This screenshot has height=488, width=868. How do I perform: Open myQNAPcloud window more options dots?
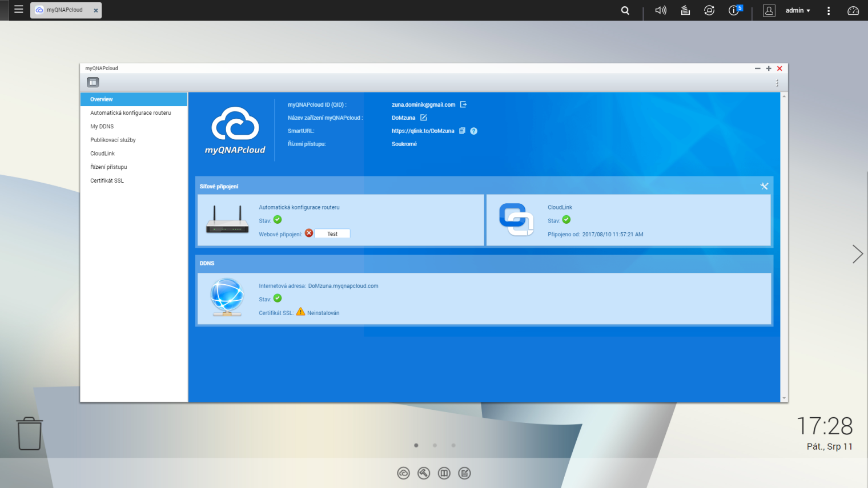point(777,83)
